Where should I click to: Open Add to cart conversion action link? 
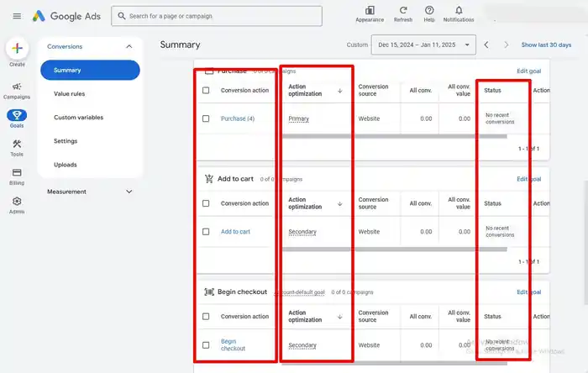pyautogui.click(x=235, y=232)
